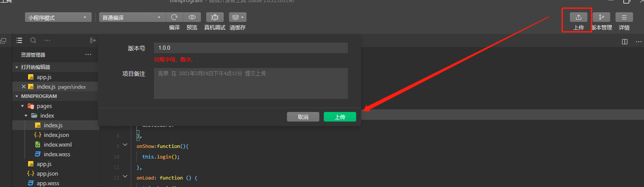Open preview with the eye icon
644x187 pixels.
pyautogui.click(x=192, y=18)
